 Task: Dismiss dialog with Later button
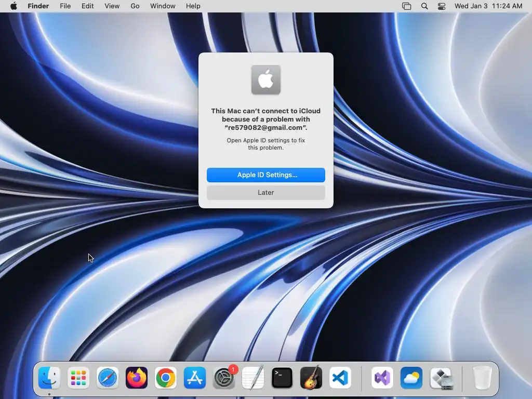pyautogui.click(x=266, y=192)
